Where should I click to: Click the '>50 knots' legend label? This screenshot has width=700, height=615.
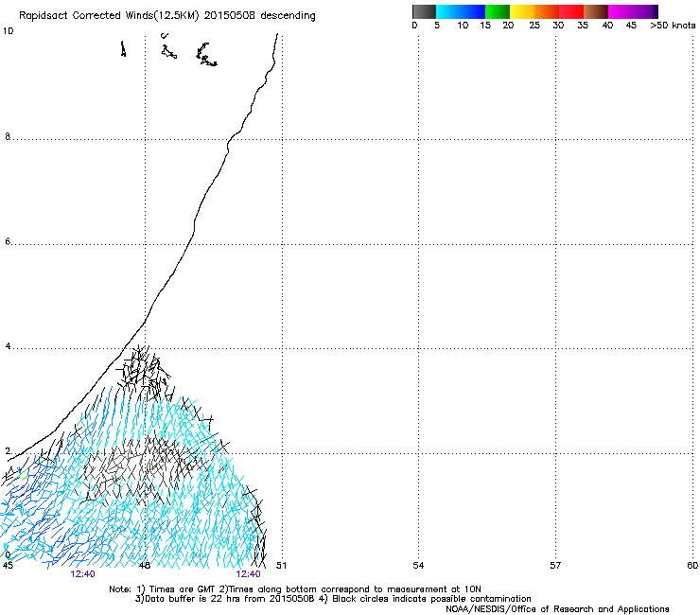coord(673,26)
